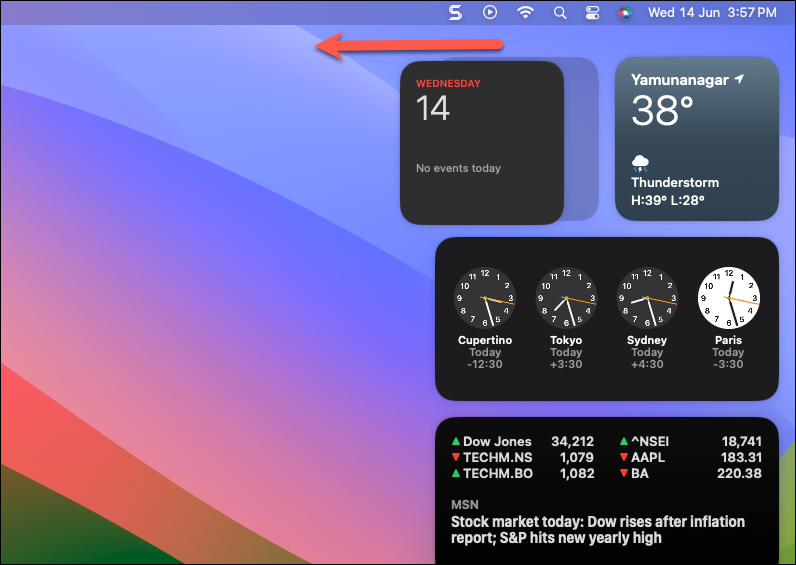796x565 pixels.
Task: Click the 38° temperature reading
Action: pyautogui.click(x=662, y=111)
